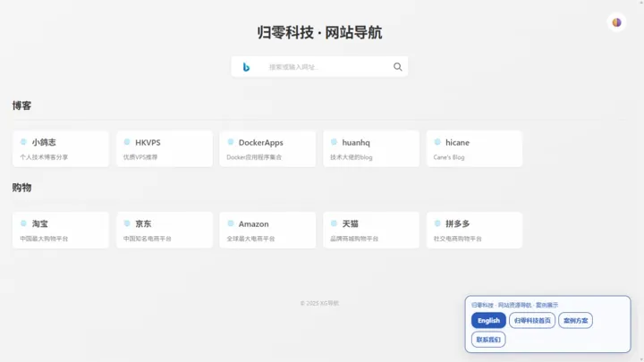Open the huanhq blog title
644x362 pixels.
[356, 142]
